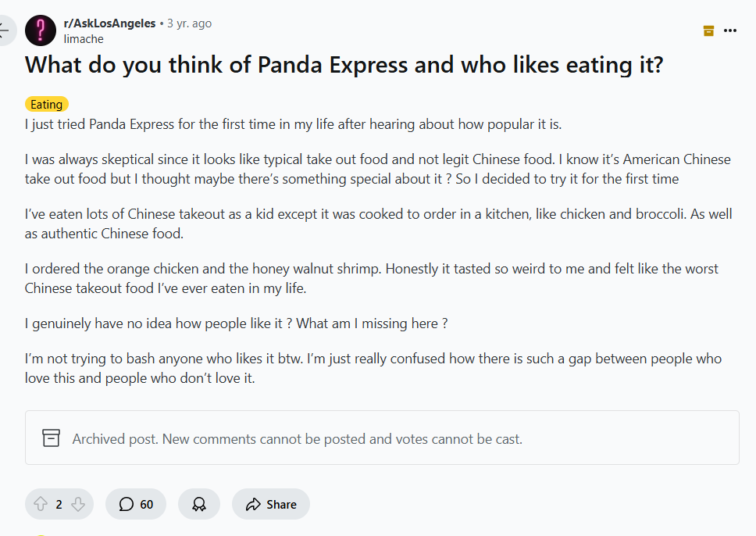Open the r/AskLosAngeles subreddit link
The width and height of the screenshot is (756, 536).
coord(109,23)
